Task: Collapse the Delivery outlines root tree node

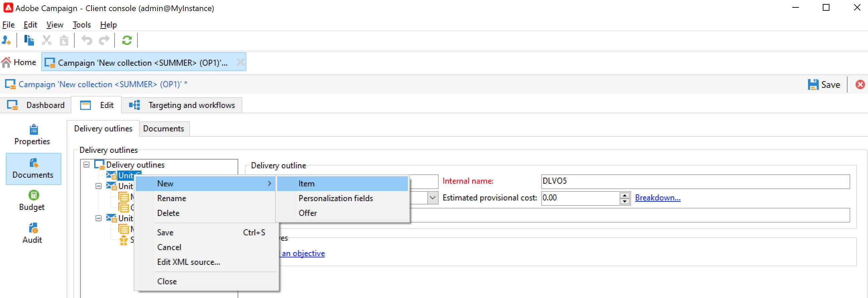Action: pyautogui.click(x=86, y=165)
